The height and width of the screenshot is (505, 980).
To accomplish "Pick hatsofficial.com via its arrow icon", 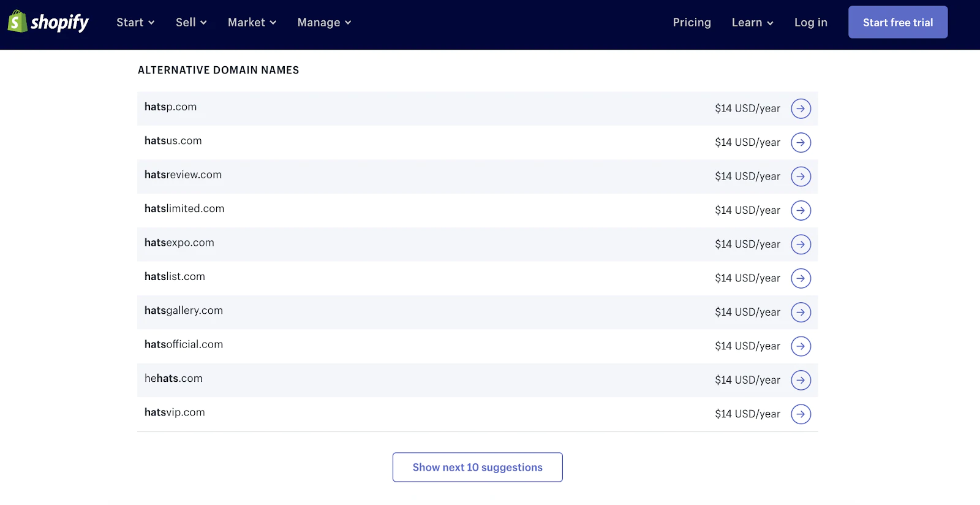I will click(801, 346).
